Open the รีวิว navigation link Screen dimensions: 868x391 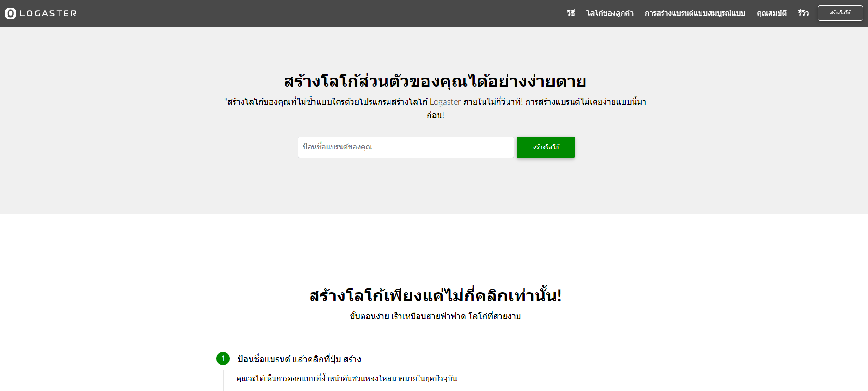tap(803, 13)
